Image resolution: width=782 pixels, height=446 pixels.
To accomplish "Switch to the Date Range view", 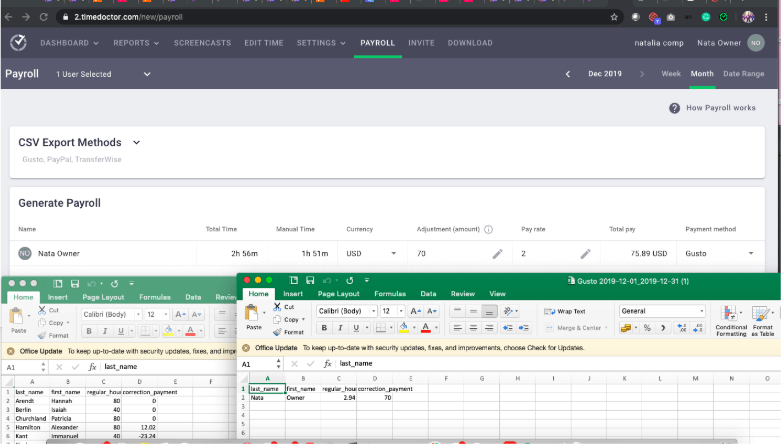I will 744,74.
